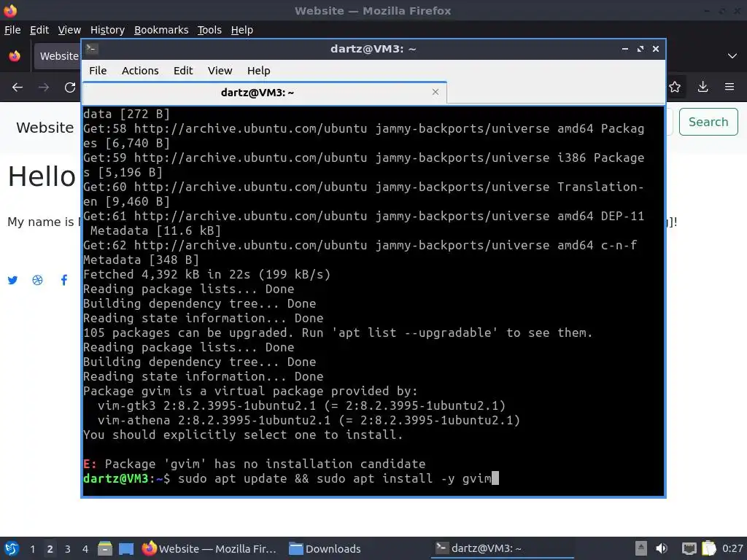Select the Website tab in Firefox
Image resolution: width=747 pixels, height=560 pixels.
[x=58, y=56]
